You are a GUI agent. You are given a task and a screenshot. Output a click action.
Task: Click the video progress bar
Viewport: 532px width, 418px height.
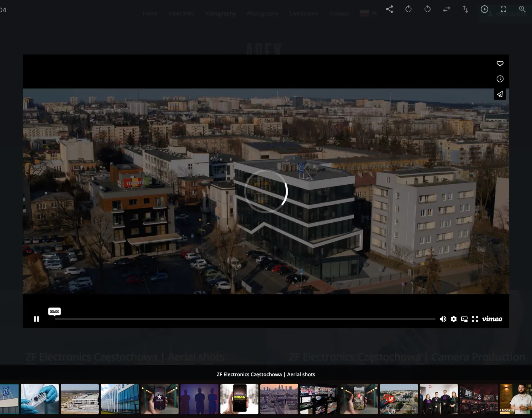point(243,319)
